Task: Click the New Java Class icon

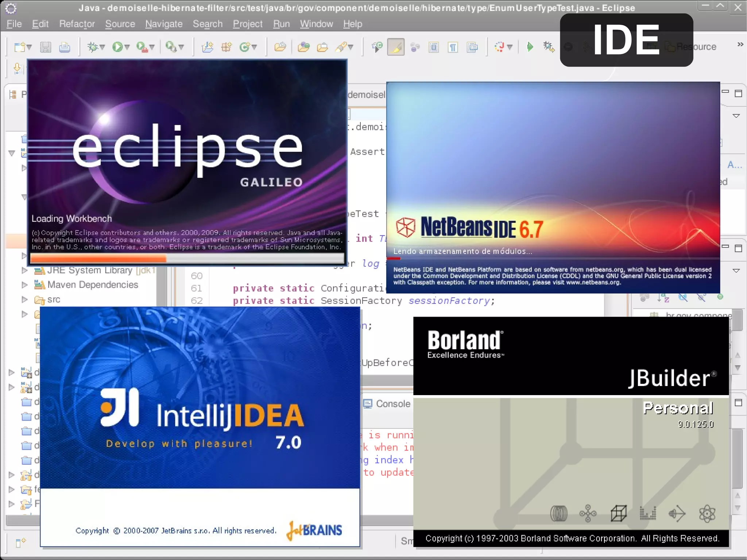Action: (x=245, y=47)
